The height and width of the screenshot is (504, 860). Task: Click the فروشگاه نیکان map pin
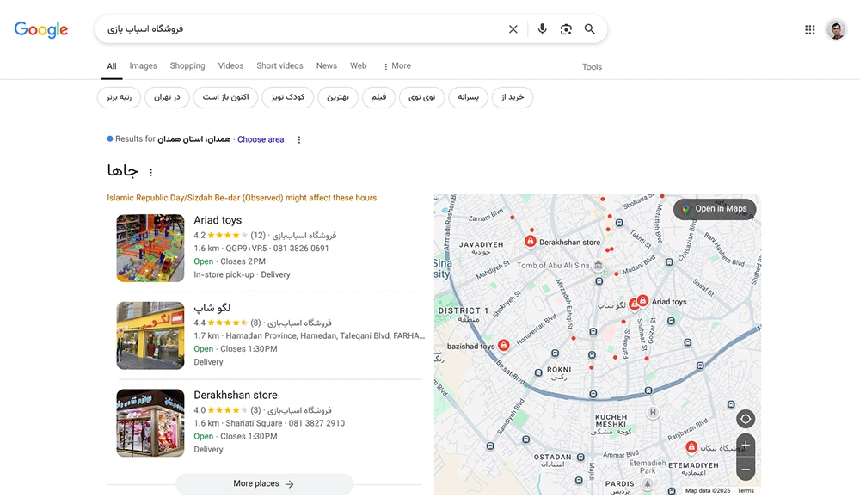[x=691, y=447]
